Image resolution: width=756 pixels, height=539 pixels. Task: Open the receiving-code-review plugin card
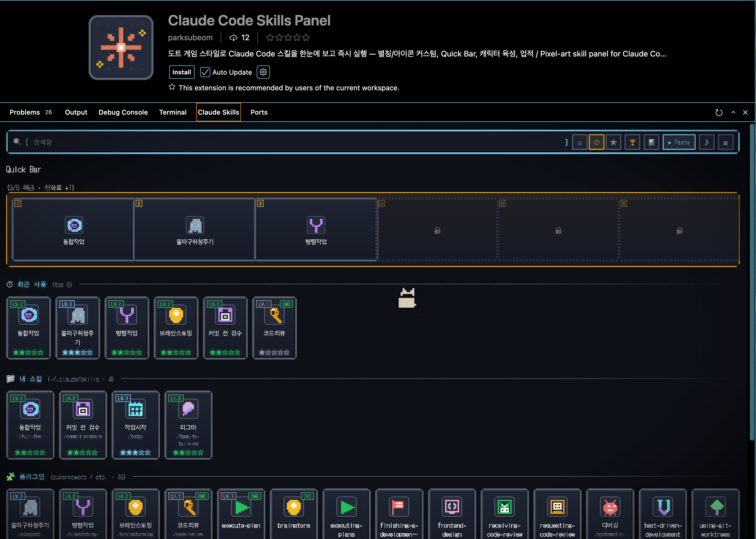tap(505, 514)
